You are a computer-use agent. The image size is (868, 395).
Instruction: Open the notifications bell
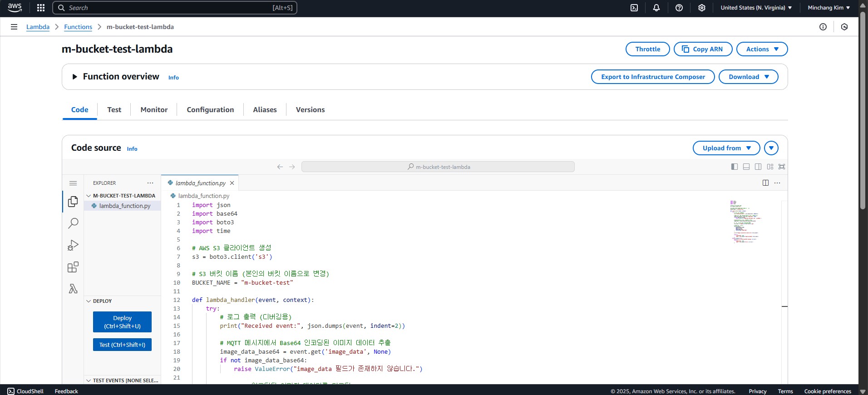coord(656,8)
